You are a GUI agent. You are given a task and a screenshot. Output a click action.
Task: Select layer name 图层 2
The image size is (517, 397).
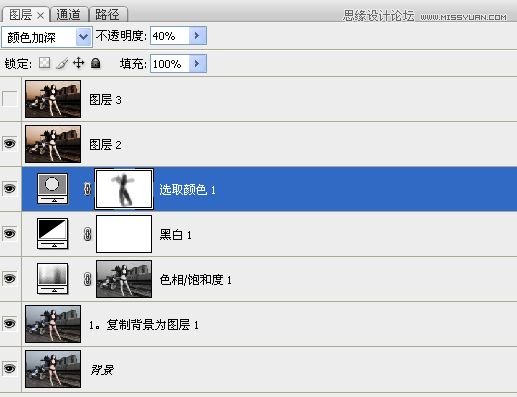coord(105,144)
